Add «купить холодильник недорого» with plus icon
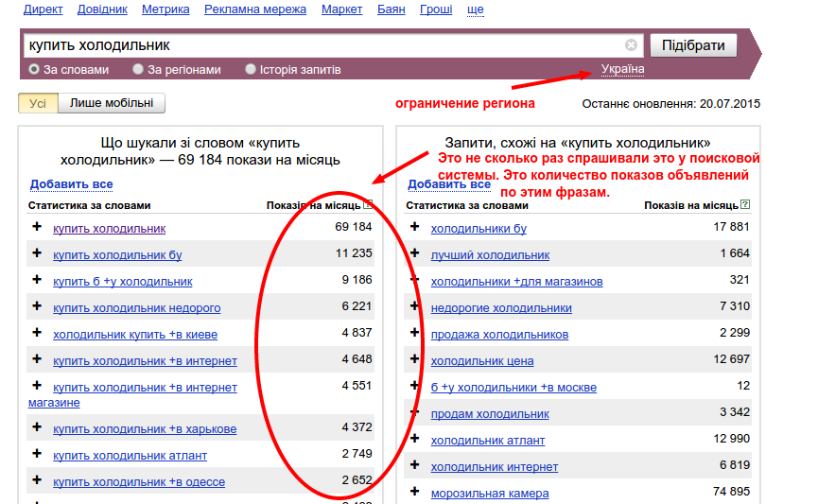Viewport: 818px width, 504px height. click(x=37, y=306)
